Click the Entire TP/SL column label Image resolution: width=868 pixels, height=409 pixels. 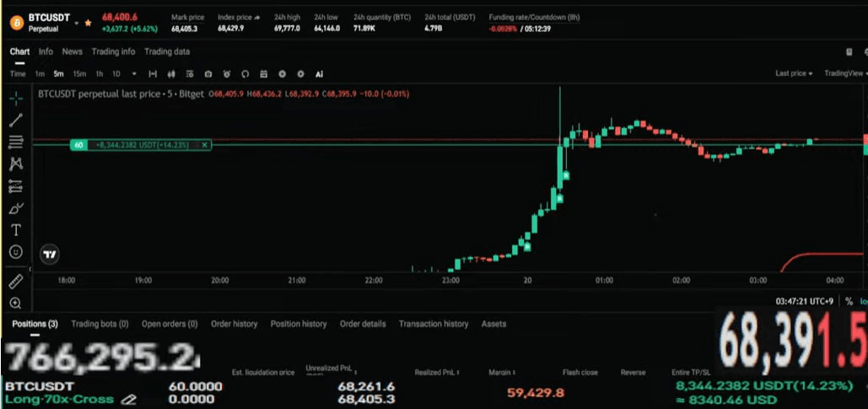point(690,373)
